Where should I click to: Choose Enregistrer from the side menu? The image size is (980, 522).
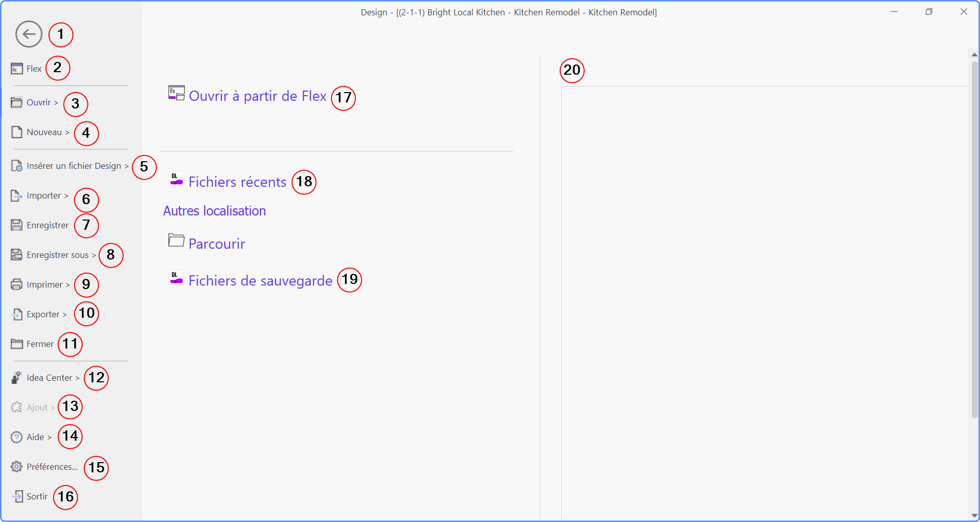48,225
